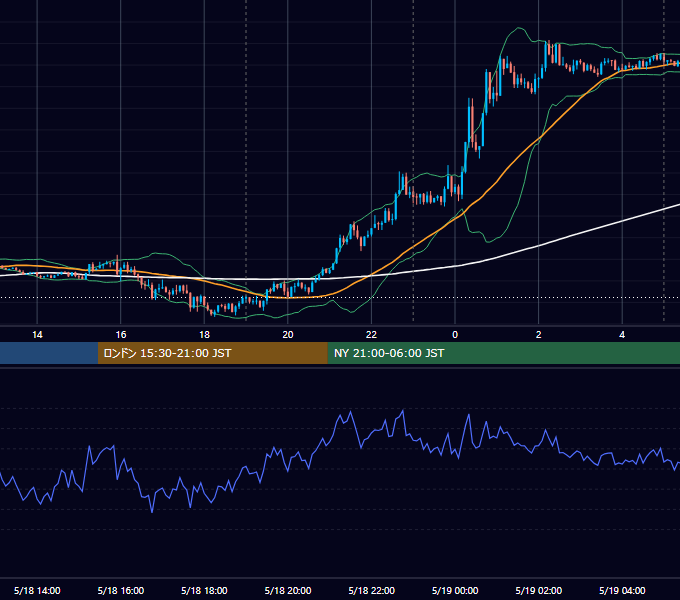Click the 5/18 20:00 date label
This screenshot has height=600, width=680.
[288, 590]
